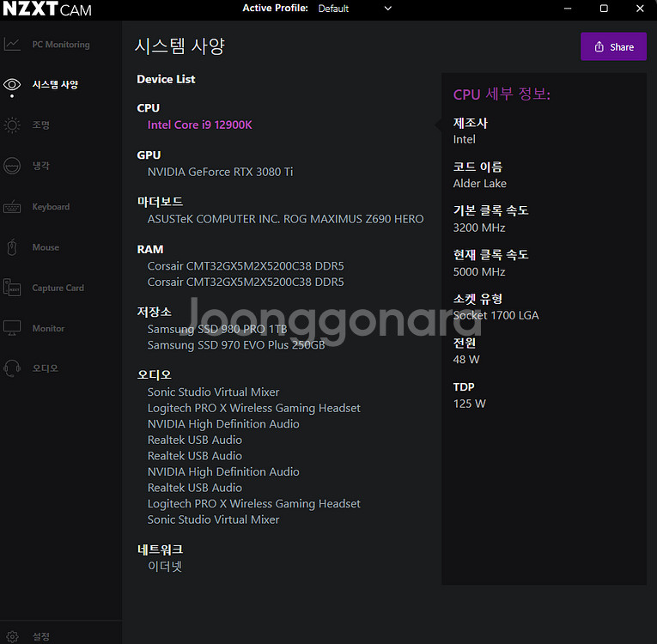
Task: Open PC Monitoring chart icon in sidebar
Action: (12, 44)
